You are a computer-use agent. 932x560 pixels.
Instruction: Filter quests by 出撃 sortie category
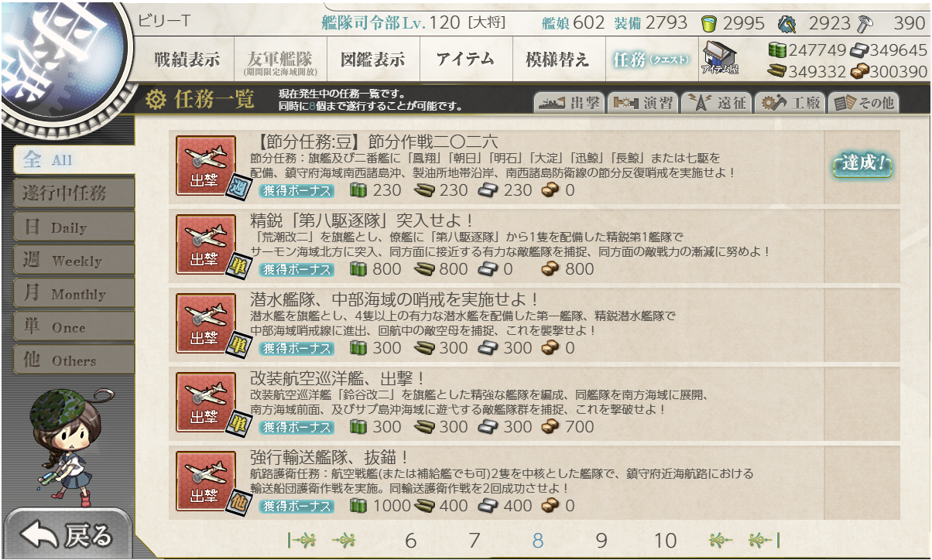point(568,102)
